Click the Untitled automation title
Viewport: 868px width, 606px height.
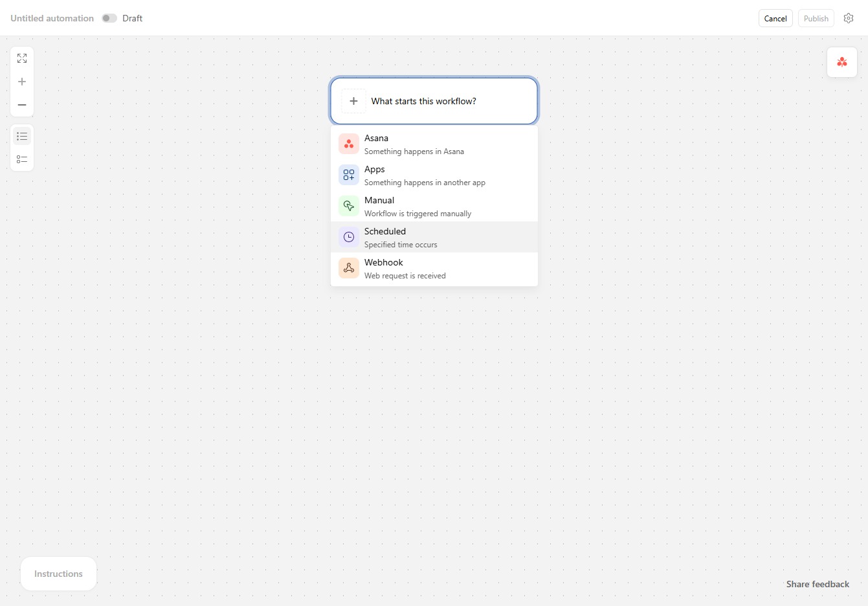click(52, 18)
